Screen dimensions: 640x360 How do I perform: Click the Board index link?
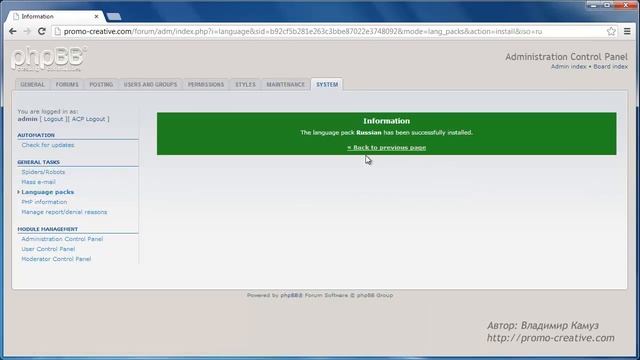(611, 67)
